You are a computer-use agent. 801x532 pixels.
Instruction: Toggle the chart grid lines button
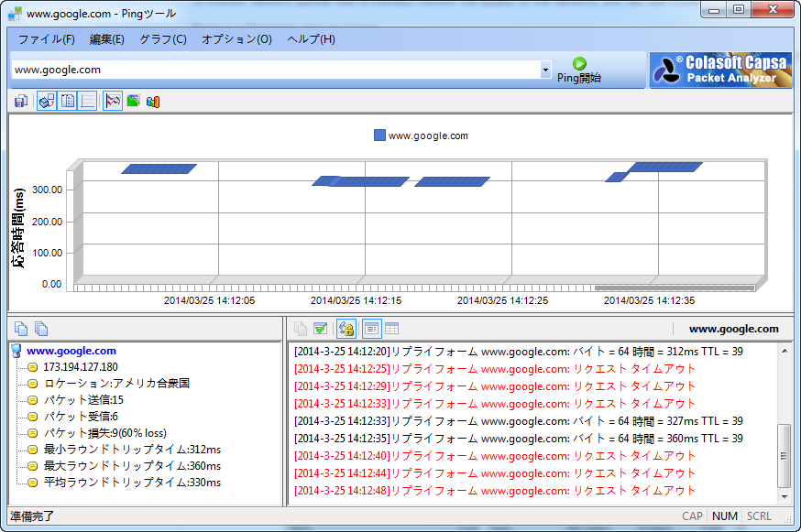coord(88,101)
